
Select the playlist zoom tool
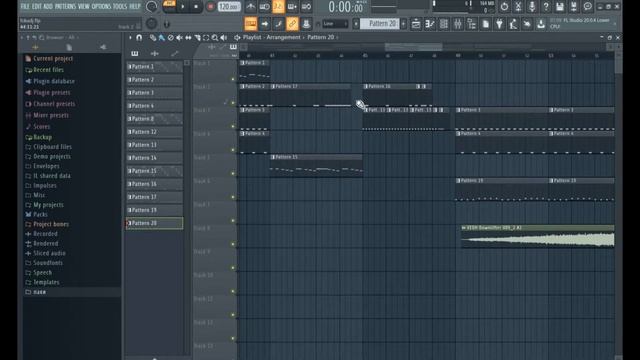point(215,38)
